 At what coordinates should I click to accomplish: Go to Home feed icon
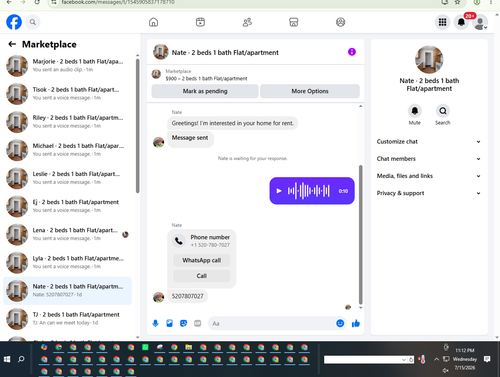tap(153, 22)
